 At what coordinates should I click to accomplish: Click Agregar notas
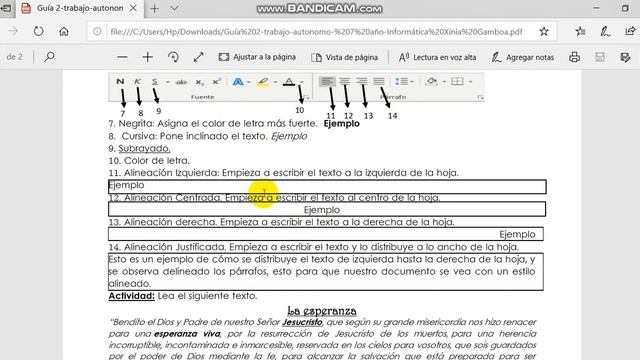click(523, 57)
